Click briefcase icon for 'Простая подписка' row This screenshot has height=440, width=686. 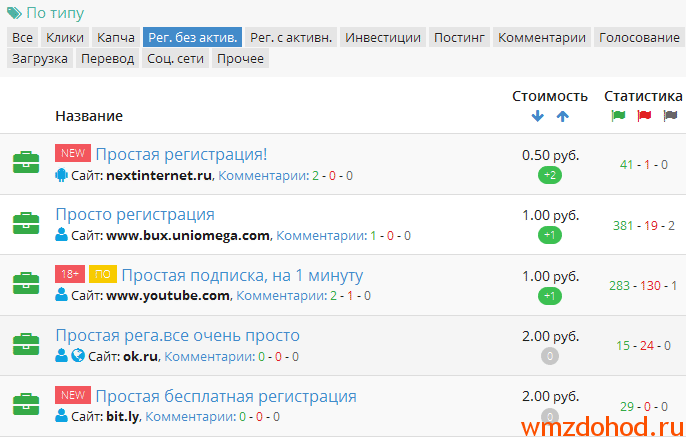click(x=26, y=283)
